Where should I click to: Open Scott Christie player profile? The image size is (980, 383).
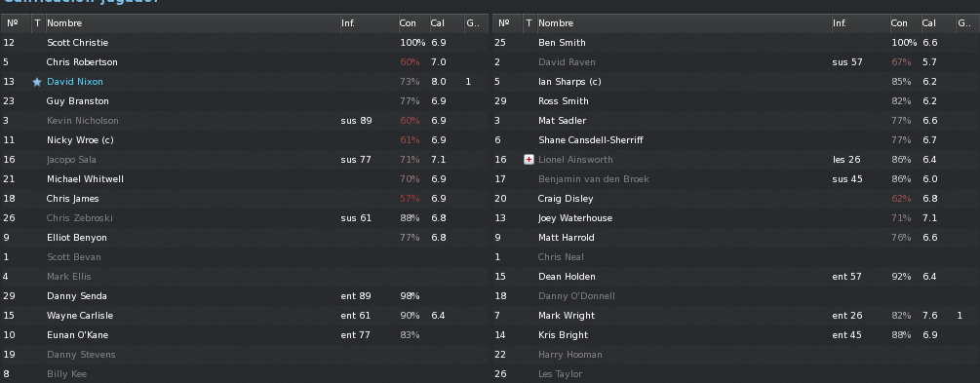tap(77, 43)
